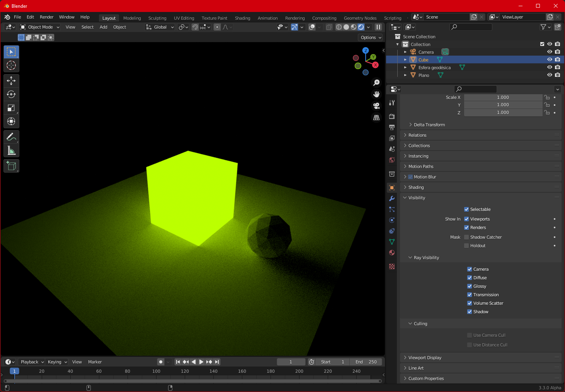565x392 pixels.
Task: Choose the Move tool
Action: [11, 81]
